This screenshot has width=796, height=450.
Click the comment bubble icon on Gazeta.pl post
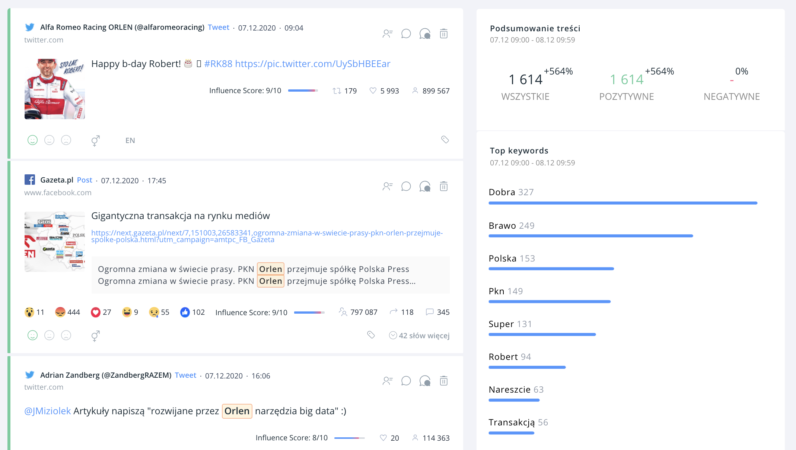(x=406, y=186)
